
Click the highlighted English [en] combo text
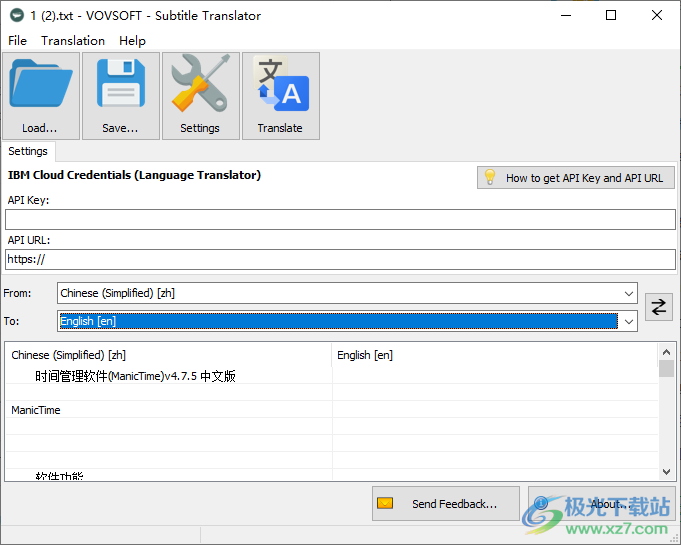339,321
